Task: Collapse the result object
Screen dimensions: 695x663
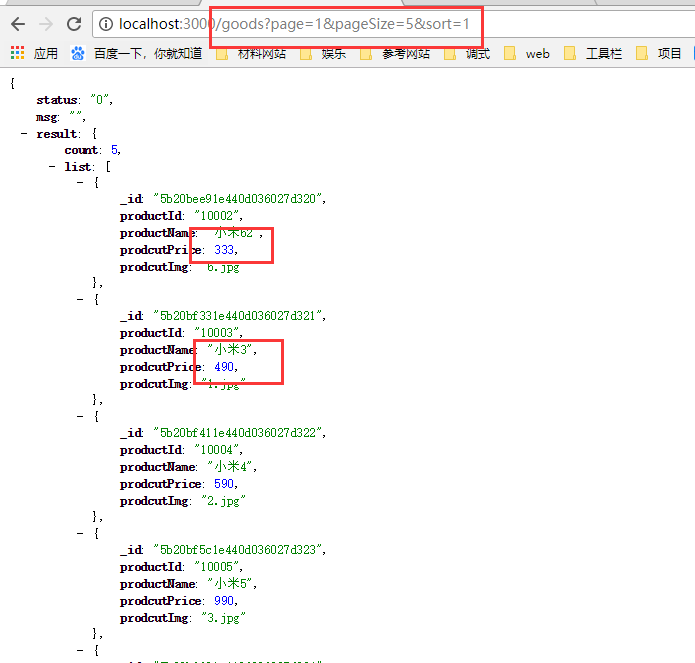Action: tap(24, 133)
